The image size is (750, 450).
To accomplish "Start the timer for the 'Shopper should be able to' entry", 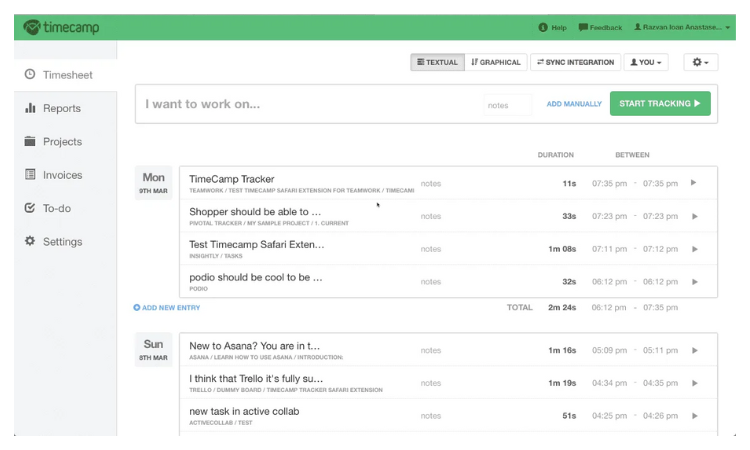I will 695,216.
